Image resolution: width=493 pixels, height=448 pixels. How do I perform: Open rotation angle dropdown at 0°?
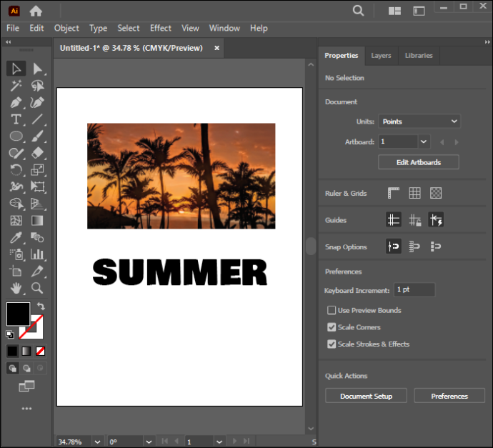tap(149, 442)
